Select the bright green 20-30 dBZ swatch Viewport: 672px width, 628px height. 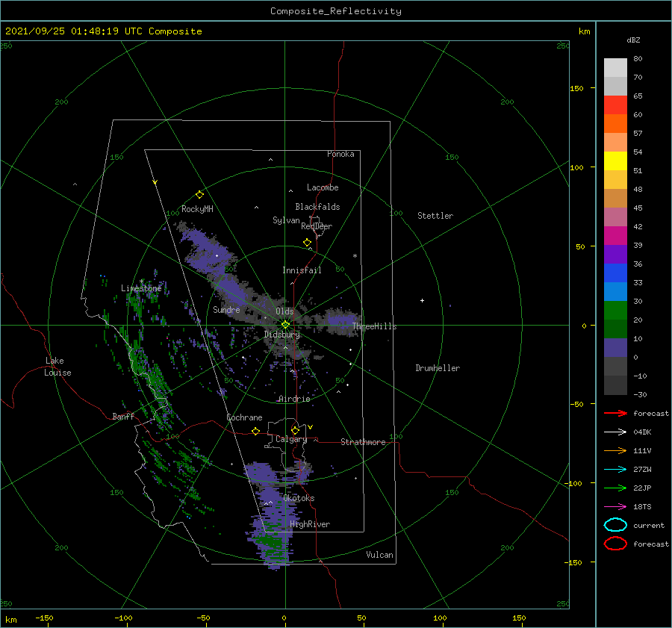point(615,311)
